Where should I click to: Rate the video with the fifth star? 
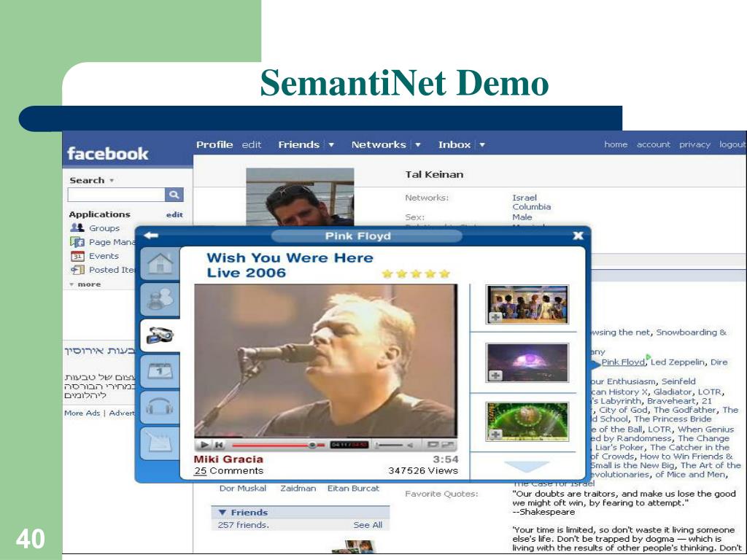pyautogui.click(x=444, y=273)
